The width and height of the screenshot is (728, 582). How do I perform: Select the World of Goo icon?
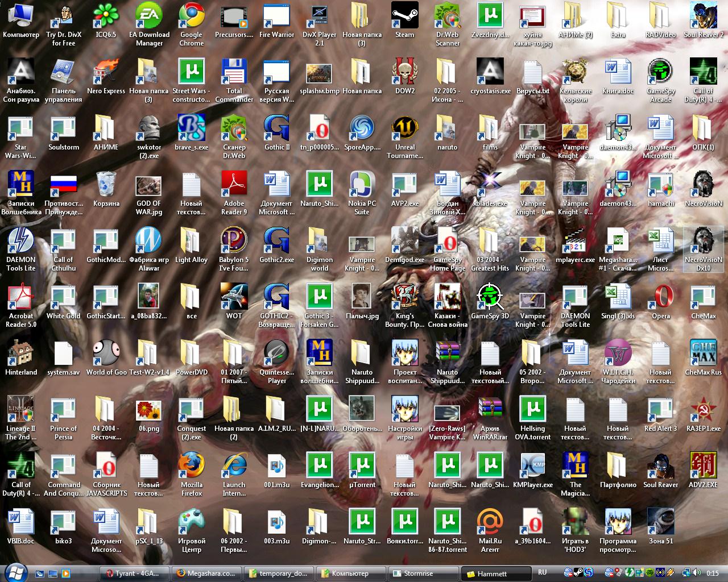pos(106,354)
